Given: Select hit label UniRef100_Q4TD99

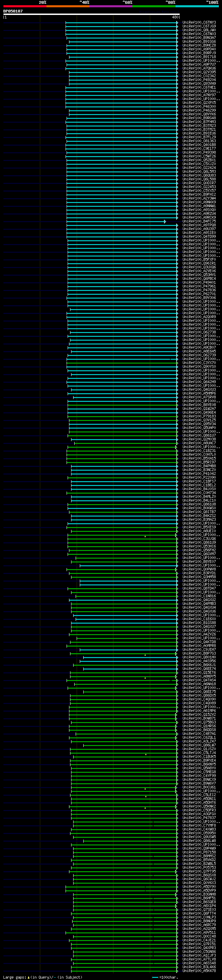Looking at the screenshot, I should pos(199,237).
